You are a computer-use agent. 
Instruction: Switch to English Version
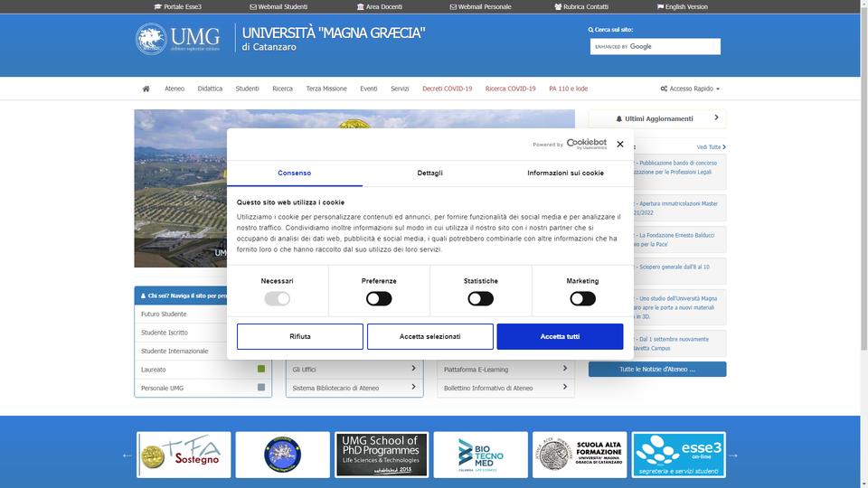[x=682, y=6]
